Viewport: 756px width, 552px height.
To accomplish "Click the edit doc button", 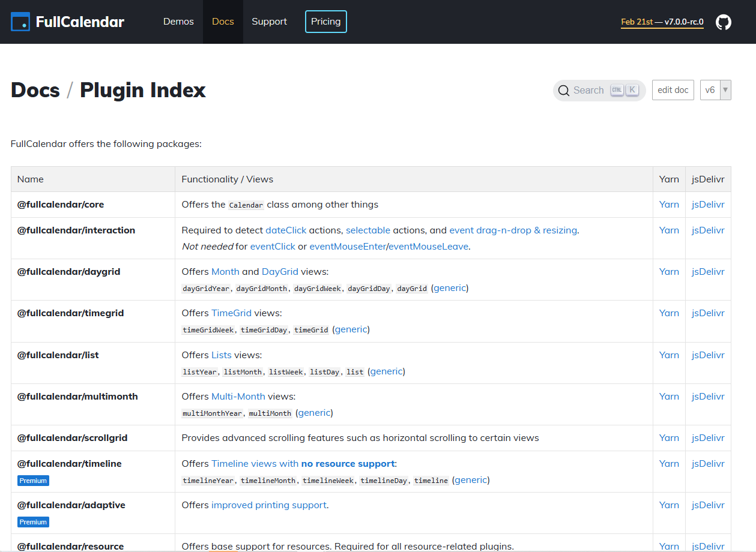I will pos(673,90).
